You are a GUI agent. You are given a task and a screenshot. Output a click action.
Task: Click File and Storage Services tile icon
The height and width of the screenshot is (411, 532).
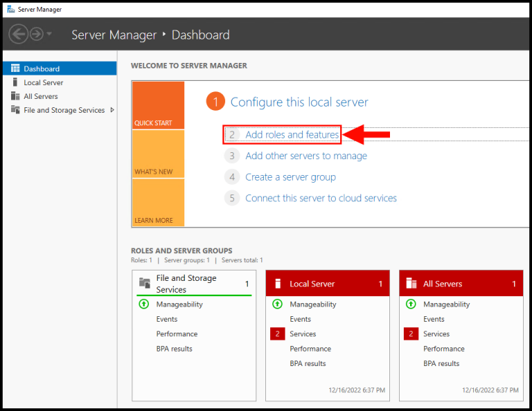tap(144, 283)
